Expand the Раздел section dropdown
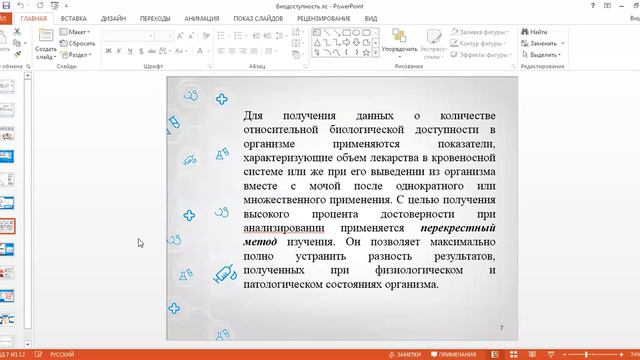This screenshot has width=640, height=360. (x=77, y=55)
